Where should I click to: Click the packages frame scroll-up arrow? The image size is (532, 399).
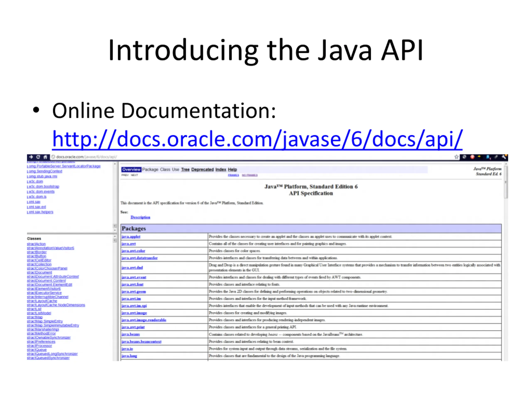coord(115,164)
